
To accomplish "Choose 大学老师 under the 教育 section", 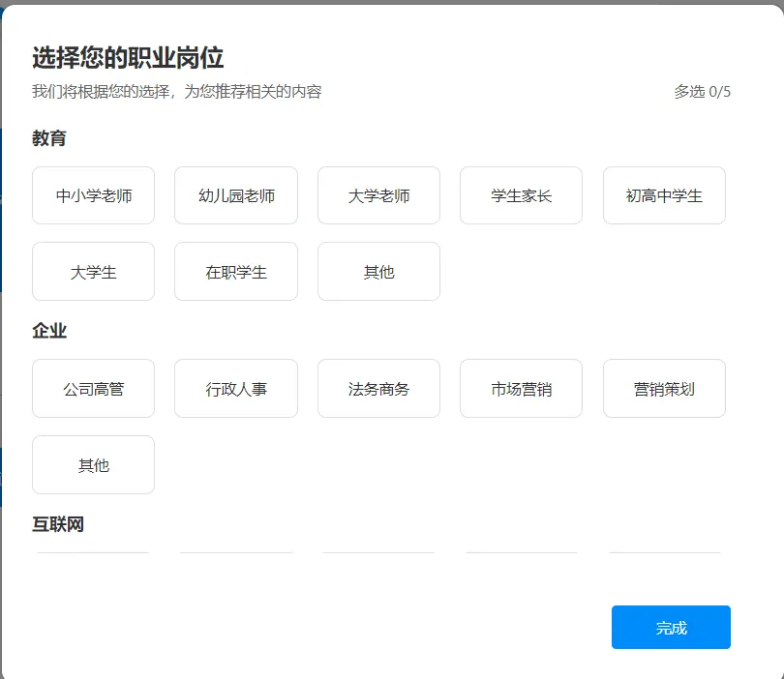I will [x=378, y=194].
